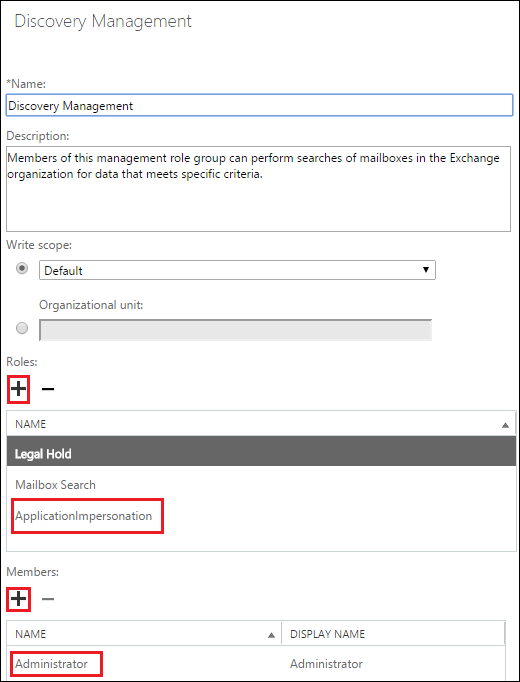
Task: Select the Mailbox Search role
Action: point(55,485)
